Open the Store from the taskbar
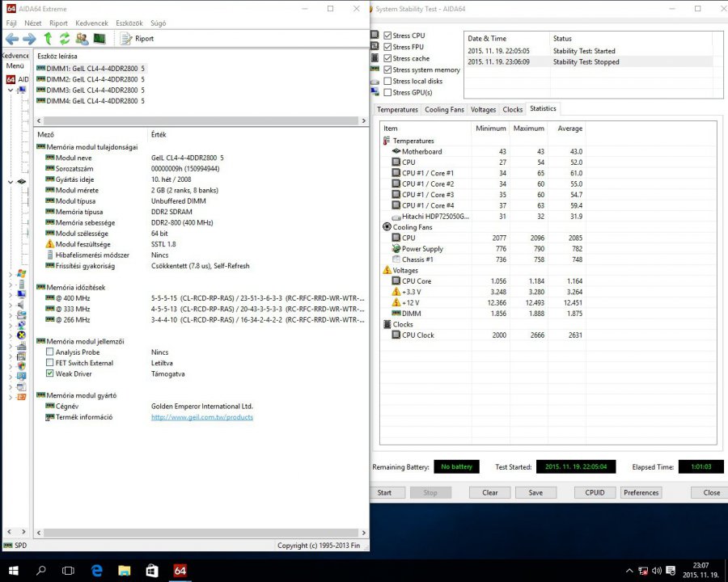This screenshot has width=728, height=582. [152, 571]
